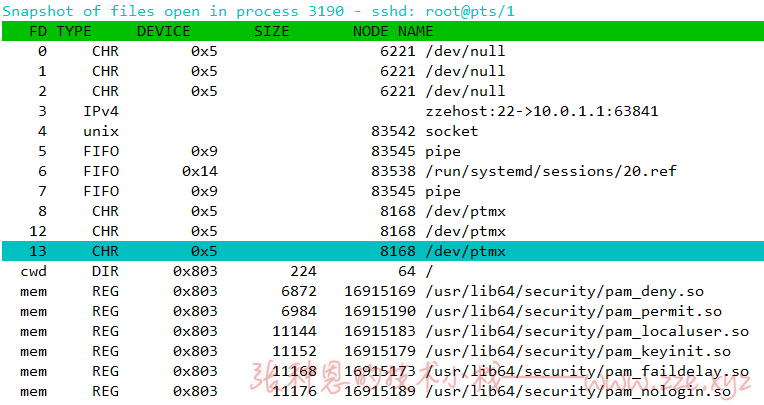The height and width of the screenshot is (405, 764).
Task: Select the FD 5 pipe row
Action: click(382, 151)
